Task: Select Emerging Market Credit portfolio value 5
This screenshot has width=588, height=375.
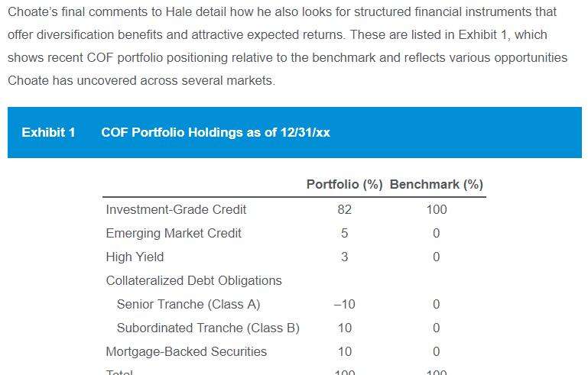Action: click(344, 233)
